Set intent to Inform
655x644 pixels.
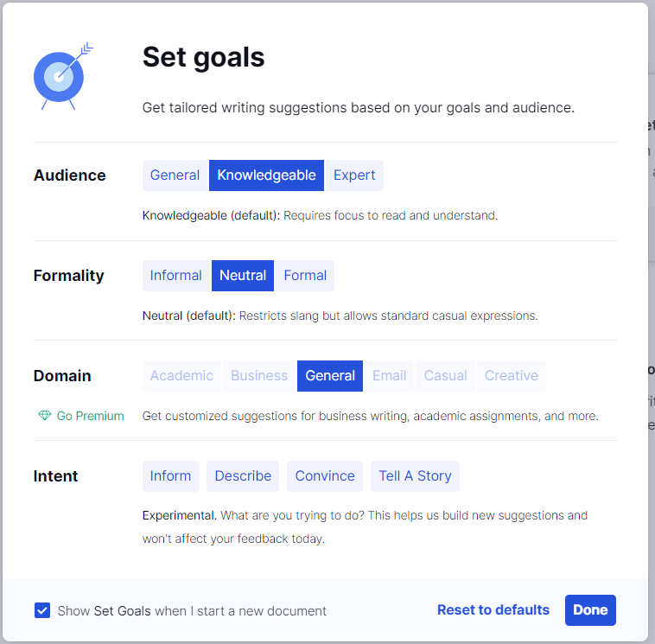(170, 476)
